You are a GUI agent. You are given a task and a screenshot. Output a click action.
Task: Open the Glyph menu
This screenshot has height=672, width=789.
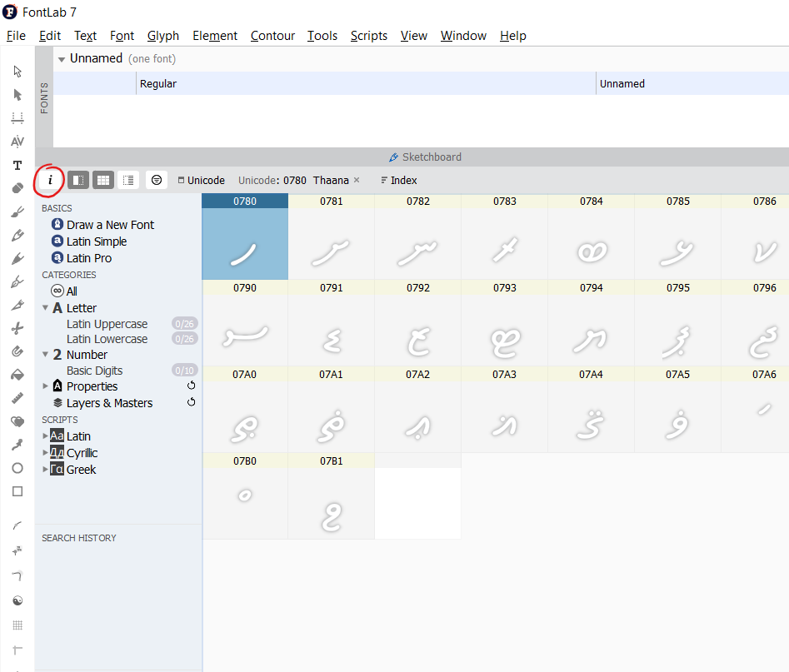pos(163,36)
